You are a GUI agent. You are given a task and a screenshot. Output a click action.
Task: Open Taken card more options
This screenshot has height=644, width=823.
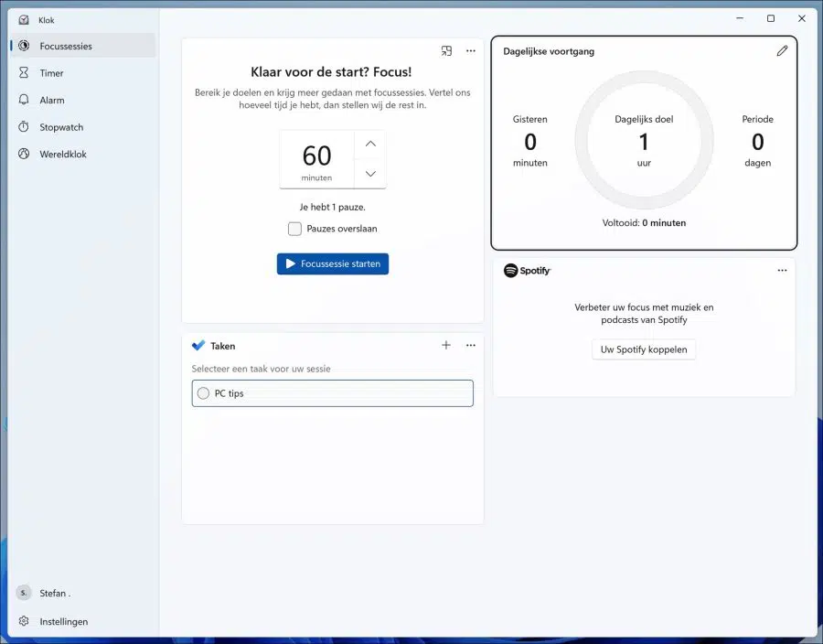(x=471, y=345)
